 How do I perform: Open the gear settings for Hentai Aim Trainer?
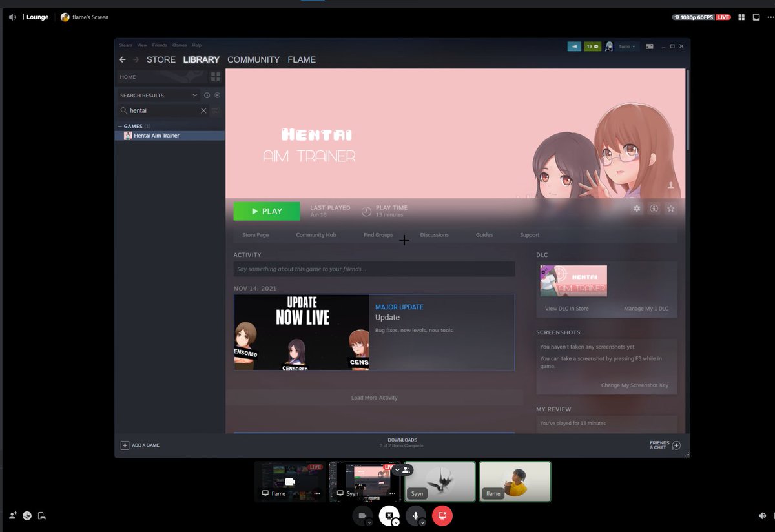(636, 208)
